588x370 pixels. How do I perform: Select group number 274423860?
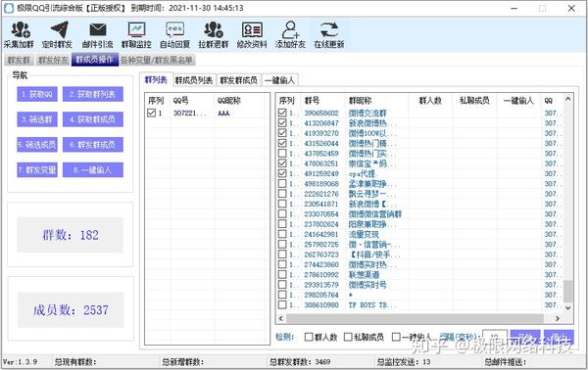(x=321, y=264)
